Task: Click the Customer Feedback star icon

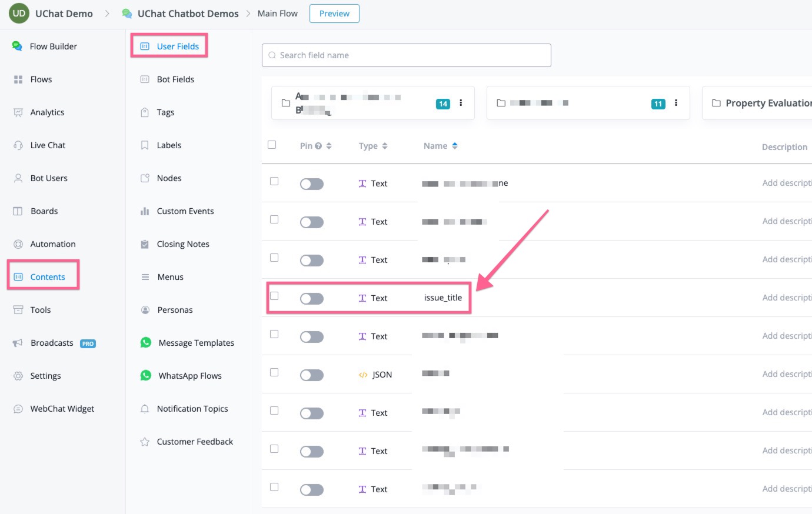Action: (145, 441)
